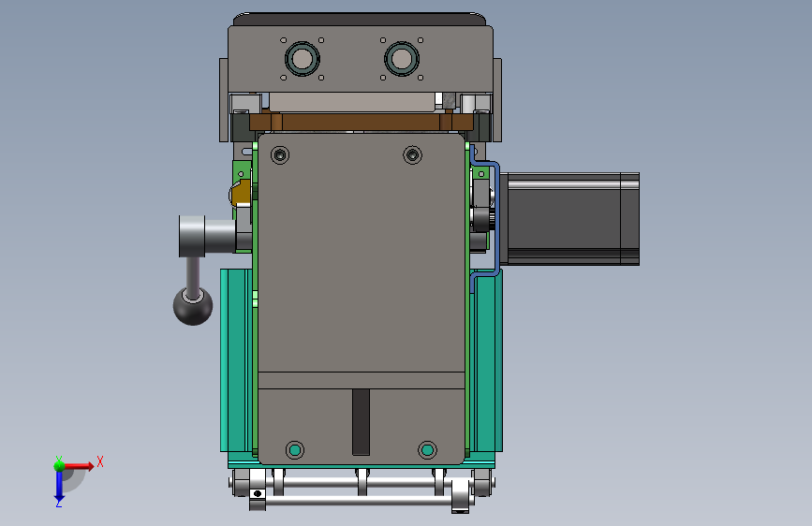Click the green Y origin ball of the triad
Image resolution: width=812 pixels, height=526 pixels.
tap(59, 465)
